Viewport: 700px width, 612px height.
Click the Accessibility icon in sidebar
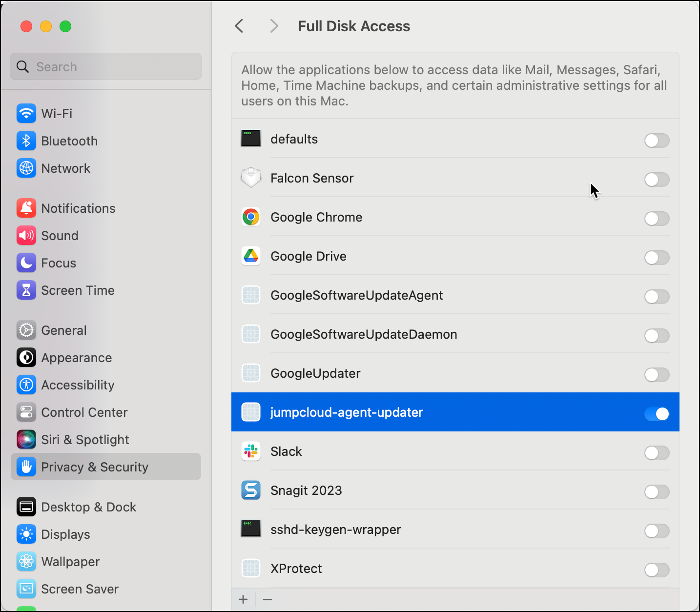coord(26,385)
